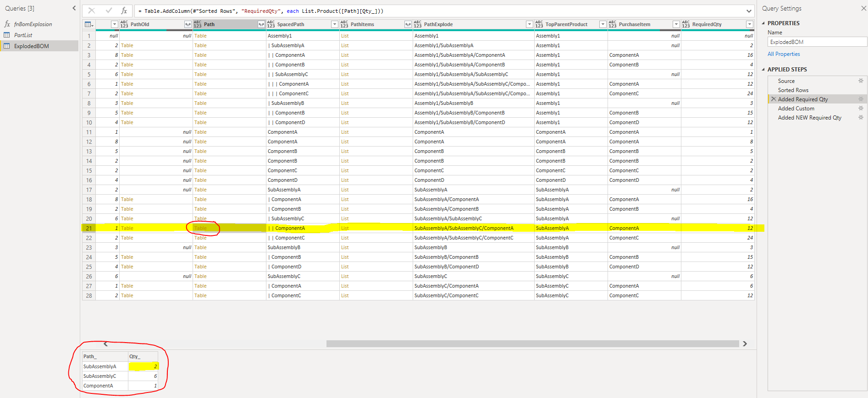Viewport: 868px width, 398px height.
Task: Collapse the Queries pane
Action: pos(74,8)
